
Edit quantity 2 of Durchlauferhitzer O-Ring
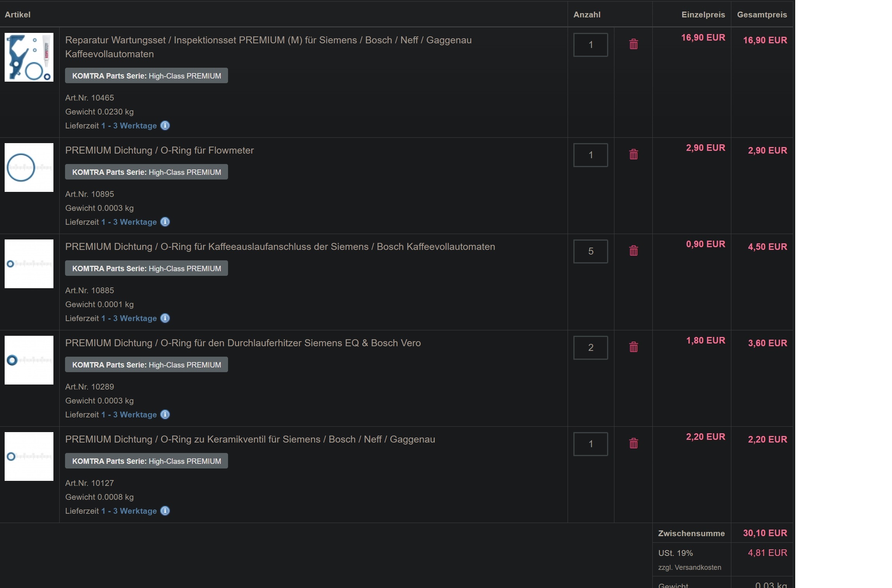(590, 348)
